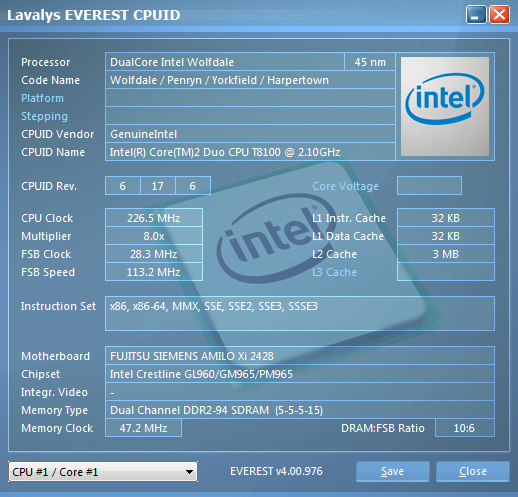Click the empty Stepping field
The width and height of the screenshot is (518, 497).
[x=250, y=116]
